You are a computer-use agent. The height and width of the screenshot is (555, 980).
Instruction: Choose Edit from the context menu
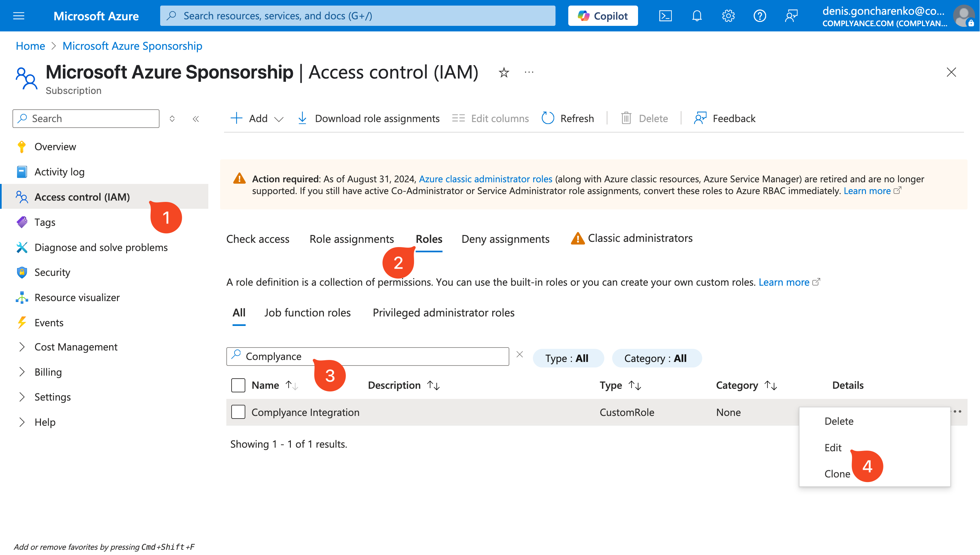point(832,447)
